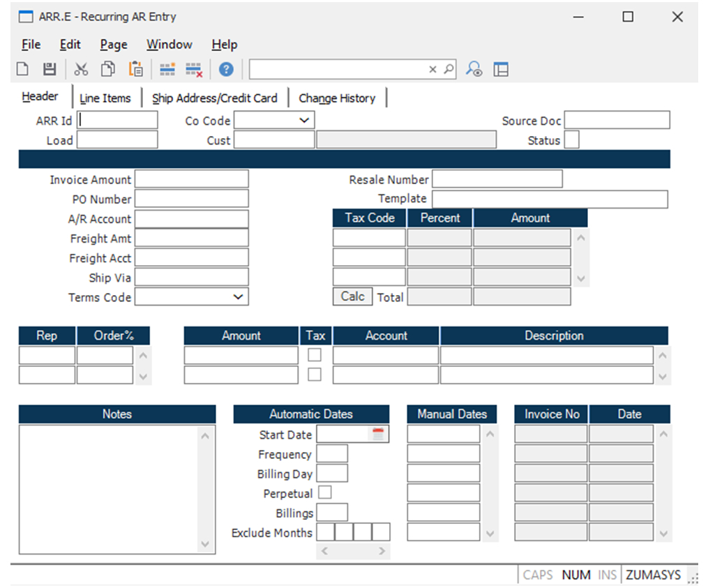708x588 pixels.
Task: Click the Paste clipboard icon
Action: point(135,69)
